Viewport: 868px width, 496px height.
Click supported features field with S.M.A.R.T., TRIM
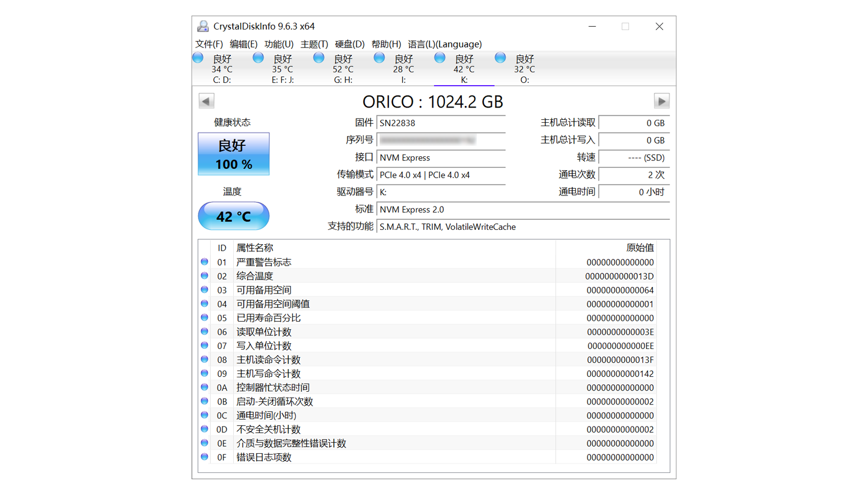point(523,227)
